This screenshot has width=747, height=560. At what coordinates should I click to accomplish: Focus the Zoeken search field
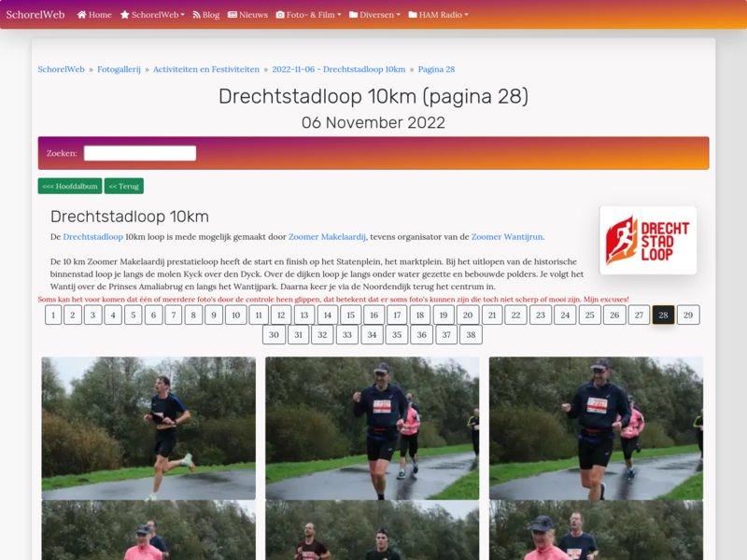pyautogui.click(x=140, y=153)
